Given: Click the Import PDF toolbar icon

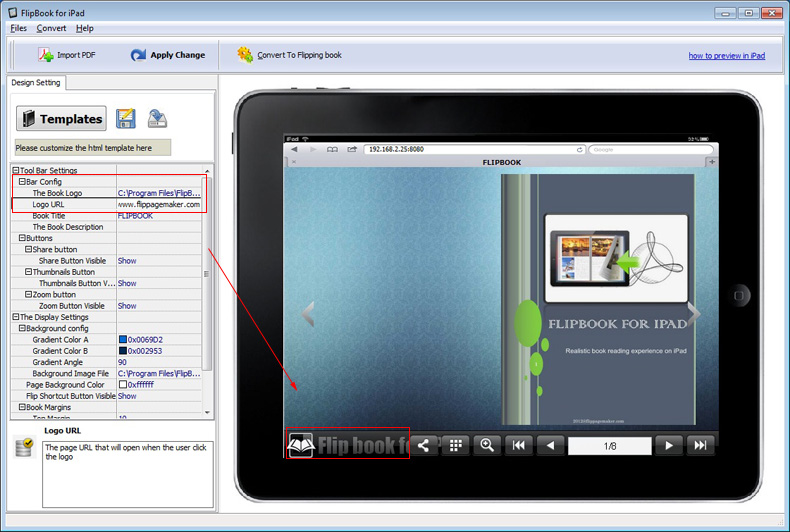Looking at the screenshot, I should coord(46,55).
